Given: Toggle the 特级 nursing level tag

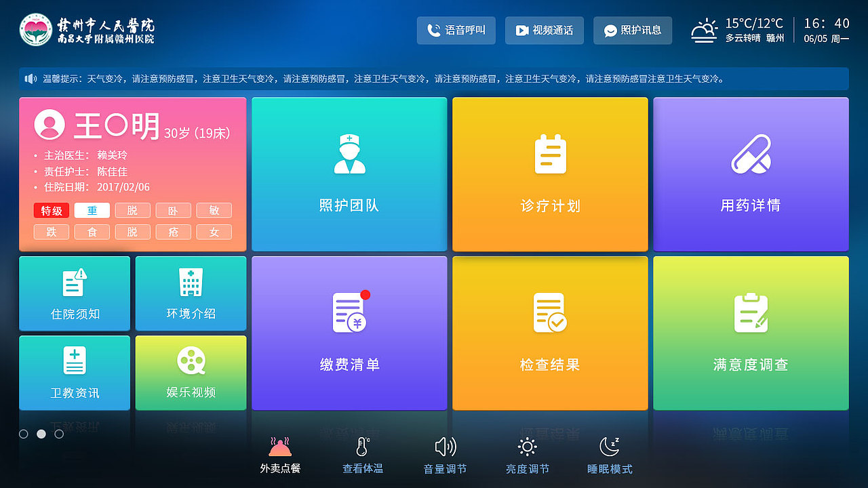Looking at the screenshot, I should click(x=51, y=210).
